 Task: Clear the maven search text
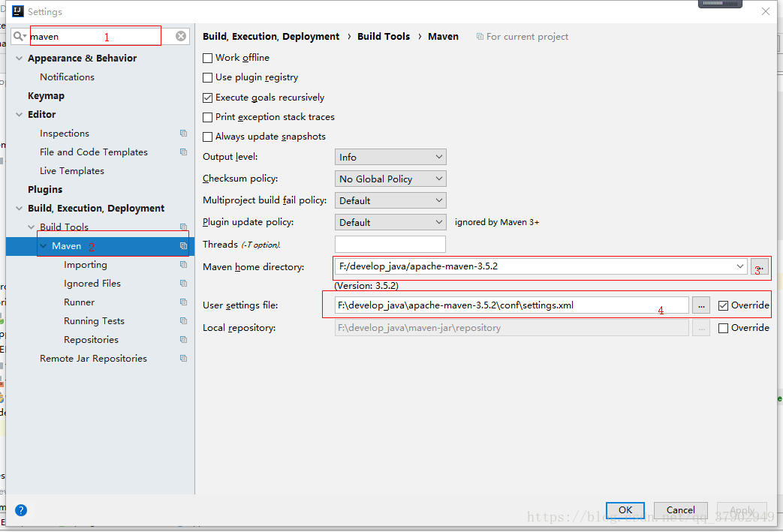(181, 36)
